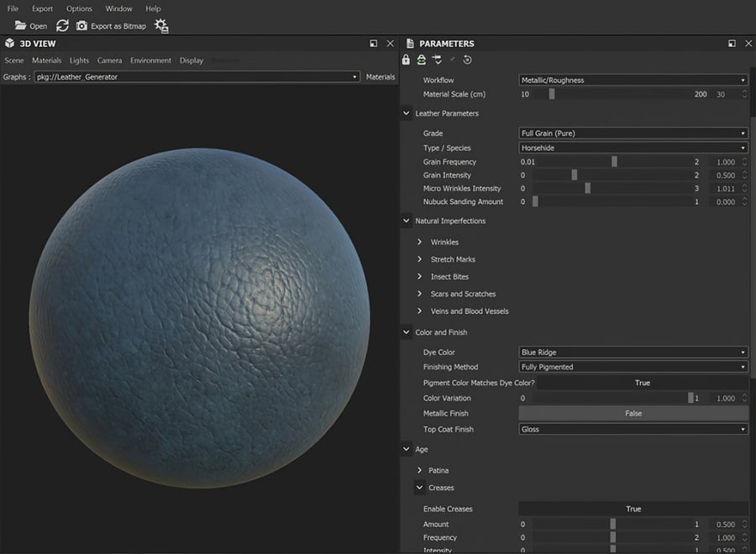Open a graph using the Open folder icon
The image size is (756, 554).
(22, 25)
